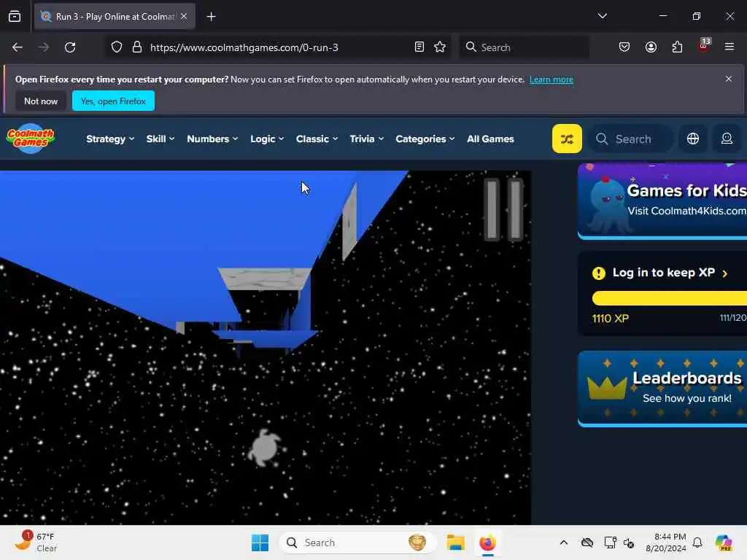Viewport: 747px width, 560px height.
Task: Click the Firefox taskbar icon
Action: (x=487, y=542)
